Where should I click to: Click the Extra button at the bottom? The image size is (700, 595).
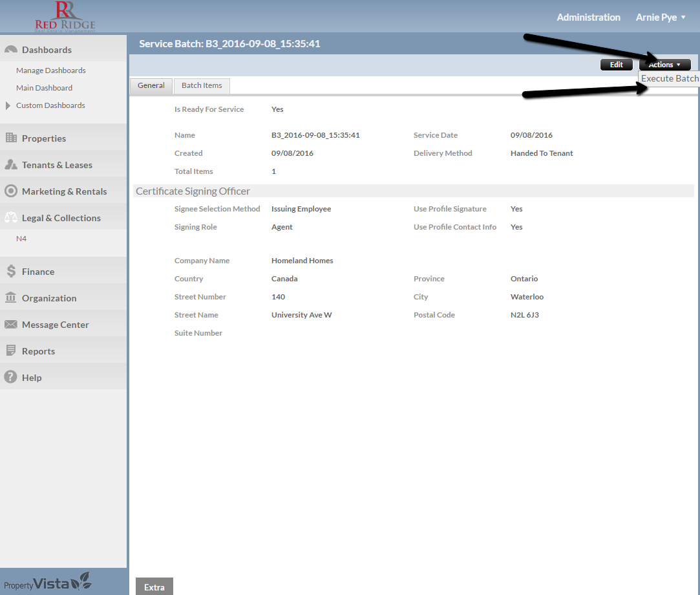click(154, 587)
